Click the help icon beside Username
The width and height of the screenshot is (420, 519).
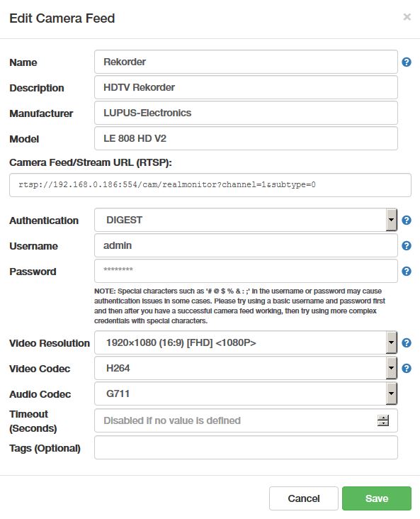pos(407,245)
